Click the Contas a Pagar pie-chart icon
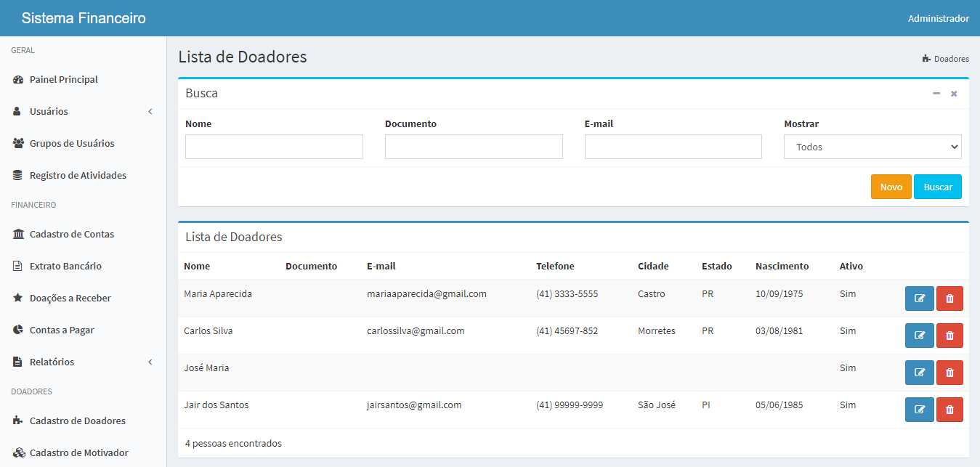The height and width of the screenshot is (467, 980). pos(18,330)
